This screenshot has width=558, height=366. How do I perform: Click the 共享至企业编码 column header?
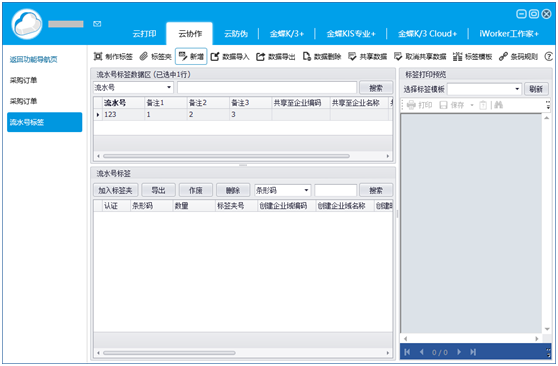(301, 103)
